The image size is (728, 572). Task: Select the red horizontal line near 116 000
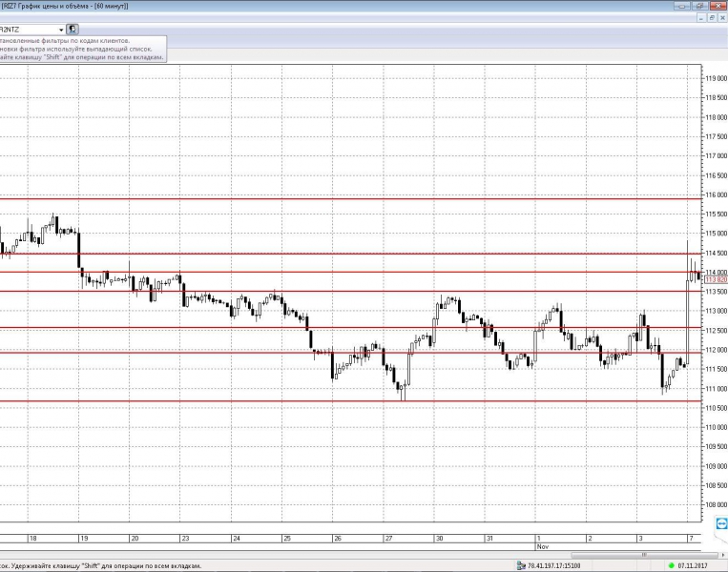[x=350, y=199]
